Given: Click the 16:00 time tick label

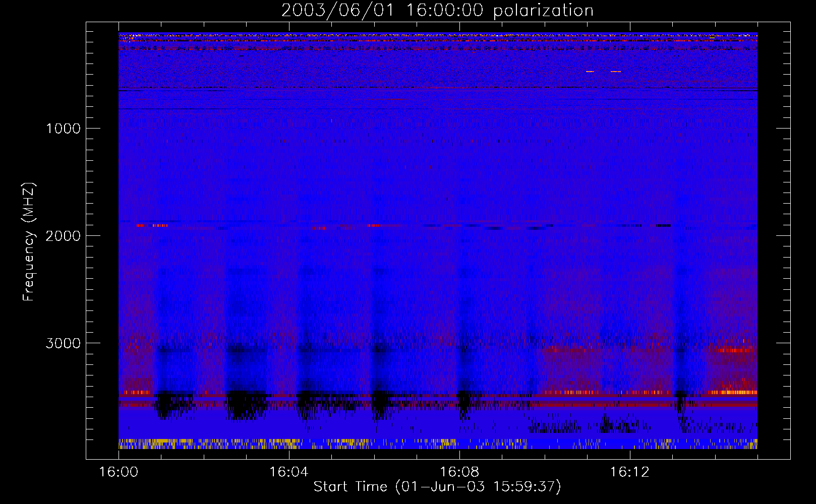Looking at the screenshot, I should (x=119, y=472).
